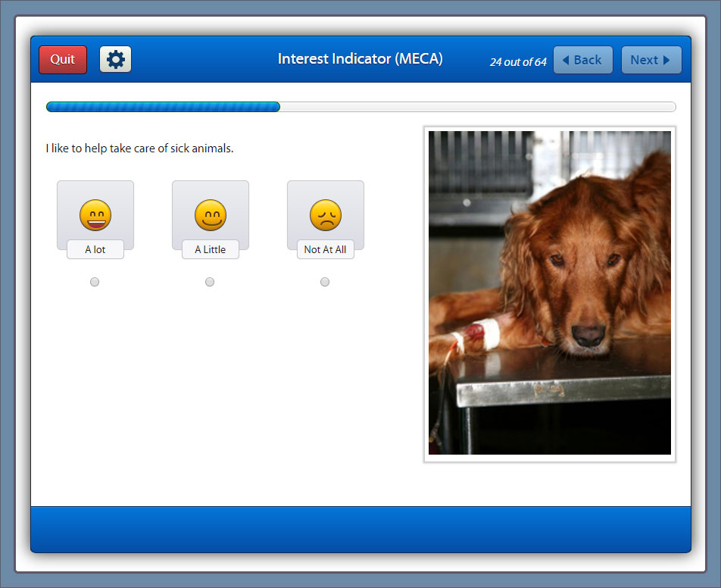Image resolution: width=721 pixels, height=588 pixels.
Task: Select the radio button under Not At All
Action: tap(325, 282)
